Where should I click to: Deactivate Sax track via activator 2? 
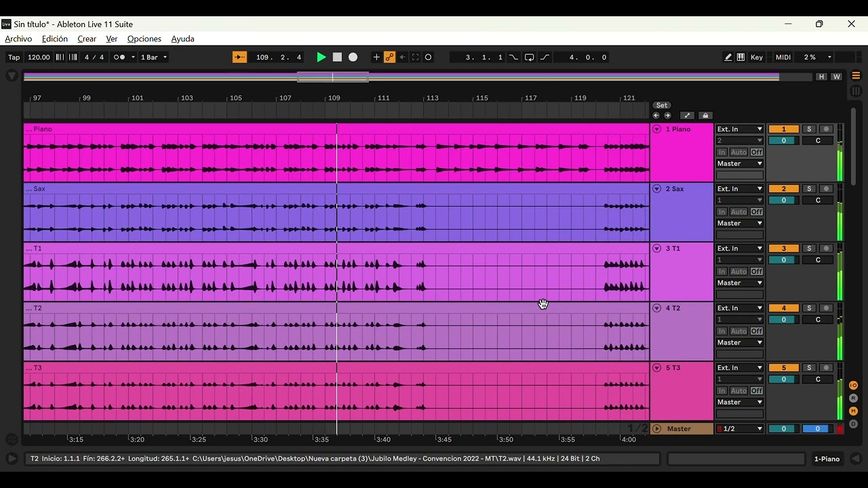click(x=784, y=188)
